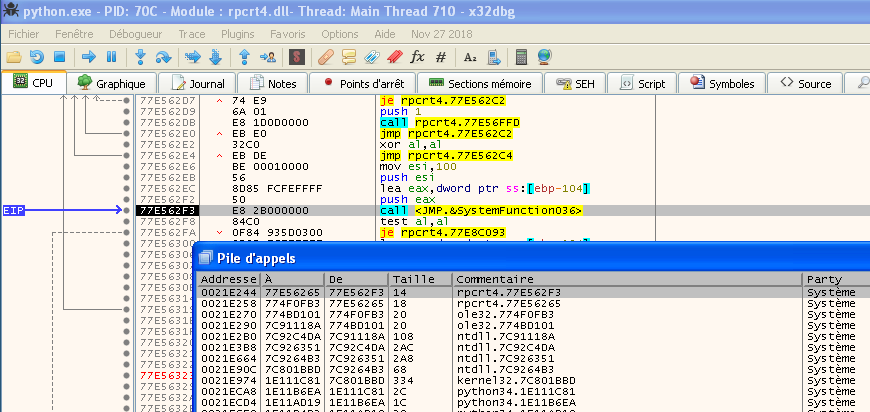Execute till return with the up arrow

(x=245, y=57)
